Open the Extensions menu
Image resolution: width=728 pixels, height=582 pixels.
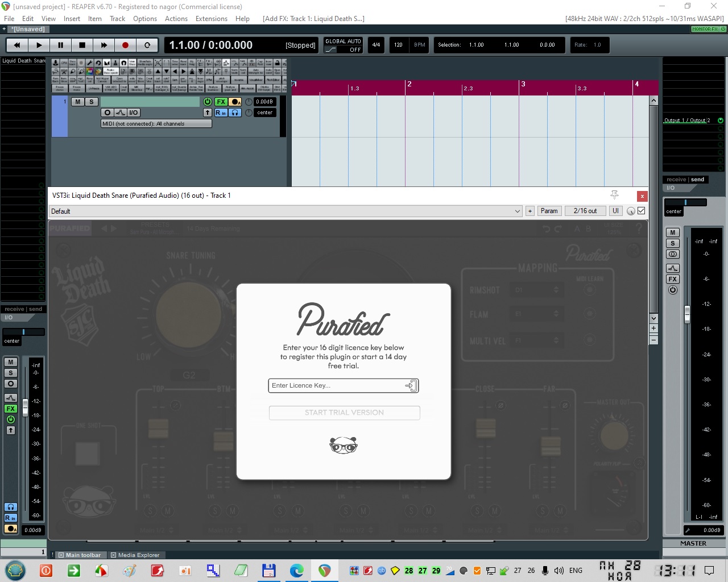coord(212,19)
